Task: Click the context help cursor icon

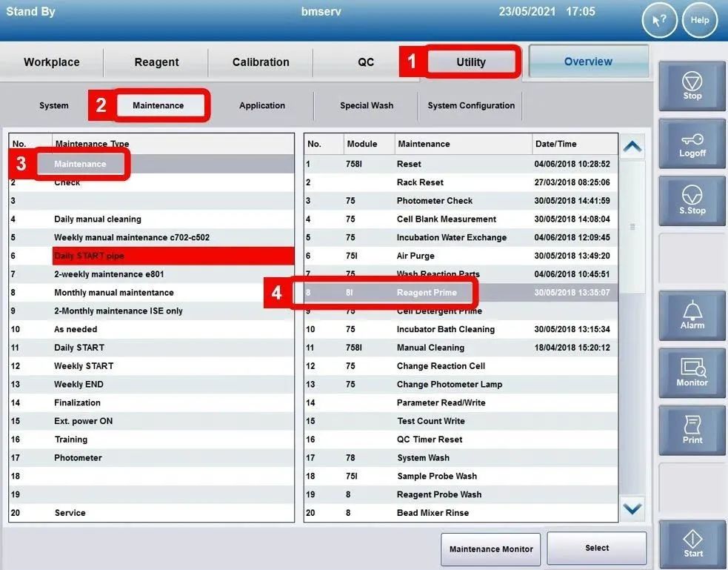Action: click(x=659, y=21)
